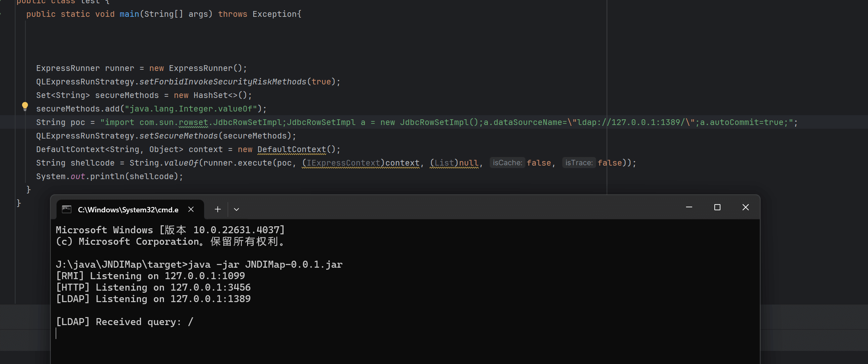
Task: Click the yellow lightbulb quick-fix icon
Action: point(25,107)
